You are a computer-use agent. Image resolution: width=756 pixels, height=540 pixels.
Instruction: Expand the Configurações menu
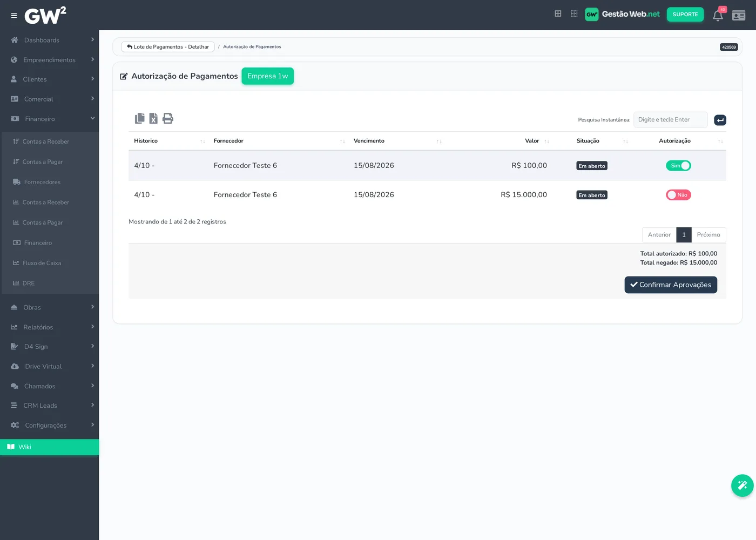50,426
